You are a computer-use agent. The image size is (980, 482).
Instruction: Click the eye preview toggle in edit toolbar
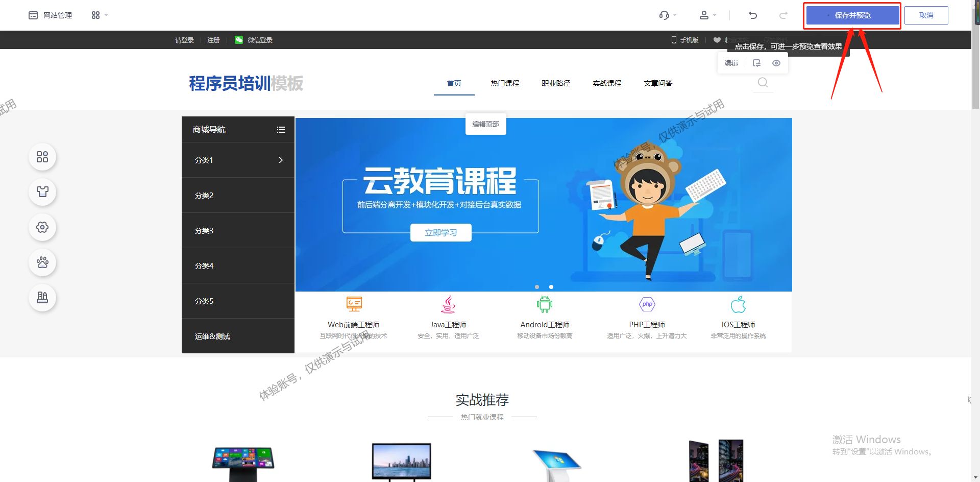pyautogui.click(x=776, y=62)
